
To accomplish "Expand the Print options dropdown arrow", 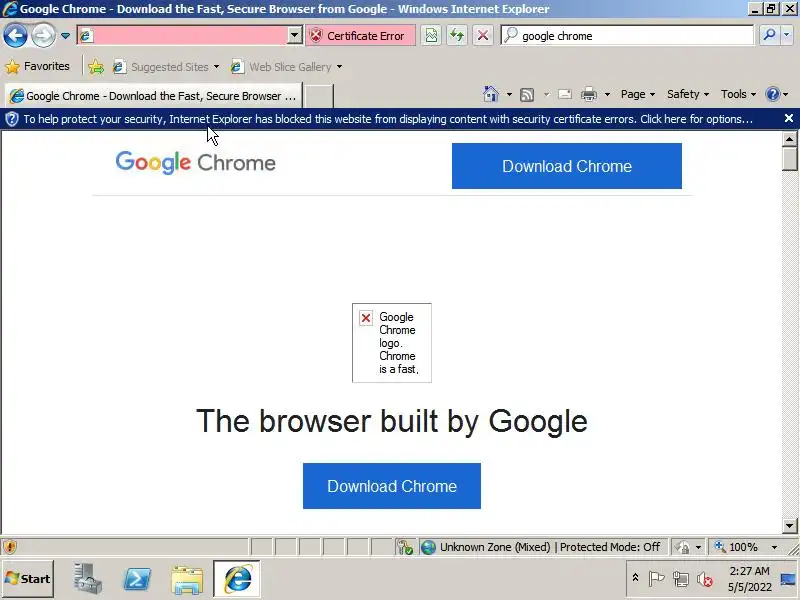I will click(x=607, y=94).
